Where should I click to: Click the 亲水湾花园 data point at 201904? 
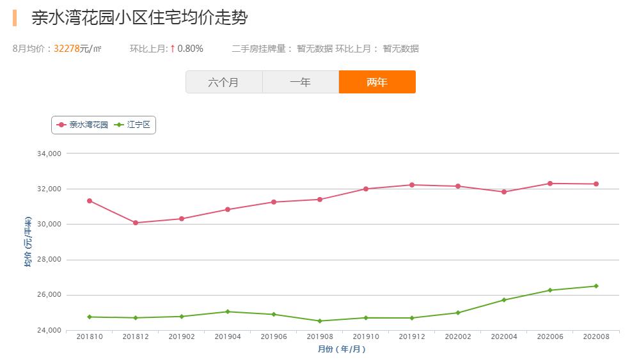pyautogui.click(x=228, y=210)
